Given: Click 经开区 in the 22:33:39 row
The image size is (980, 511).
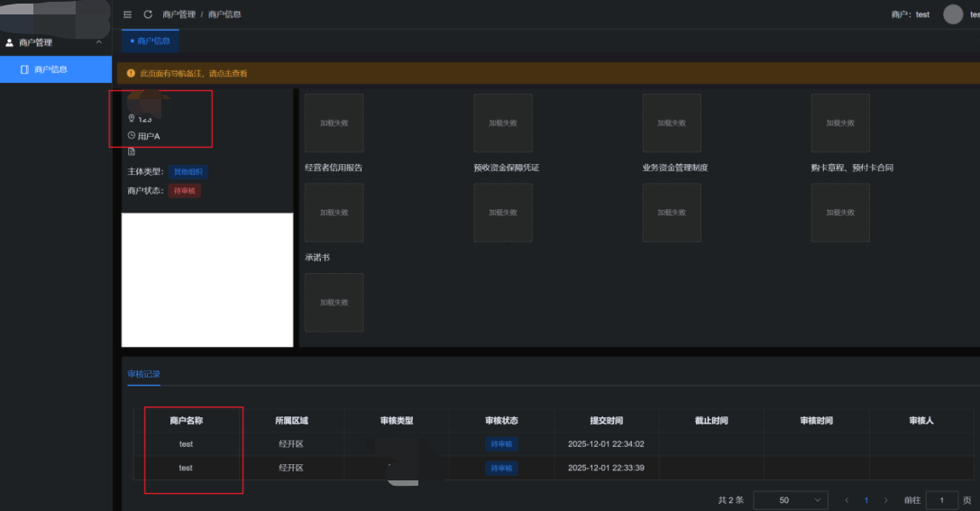Looking at the screenshot, I should click(x=291, y=468).
